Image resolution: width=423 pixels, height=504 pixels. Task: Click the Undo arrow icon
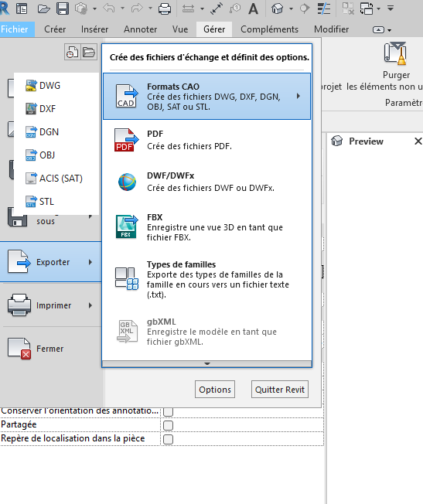[x=109, y=9]
